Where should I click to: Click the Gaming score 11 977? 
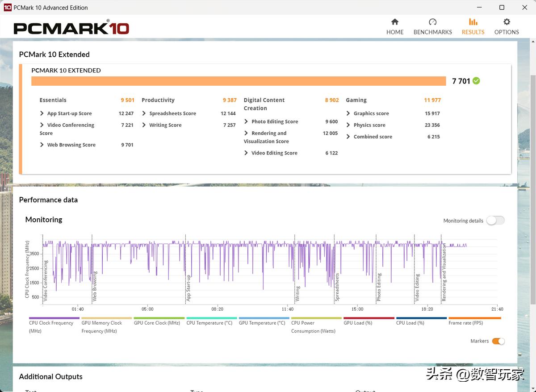(432, 100)
